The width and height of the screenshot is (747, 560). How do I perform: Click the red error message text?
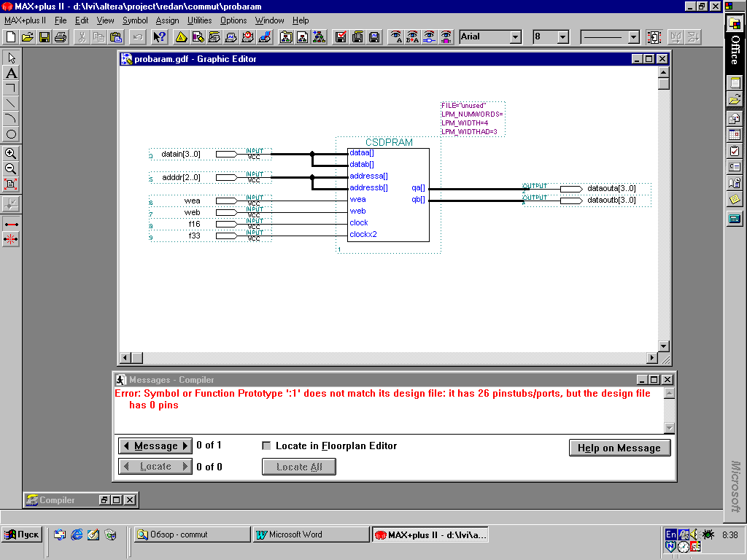(382, 399)
